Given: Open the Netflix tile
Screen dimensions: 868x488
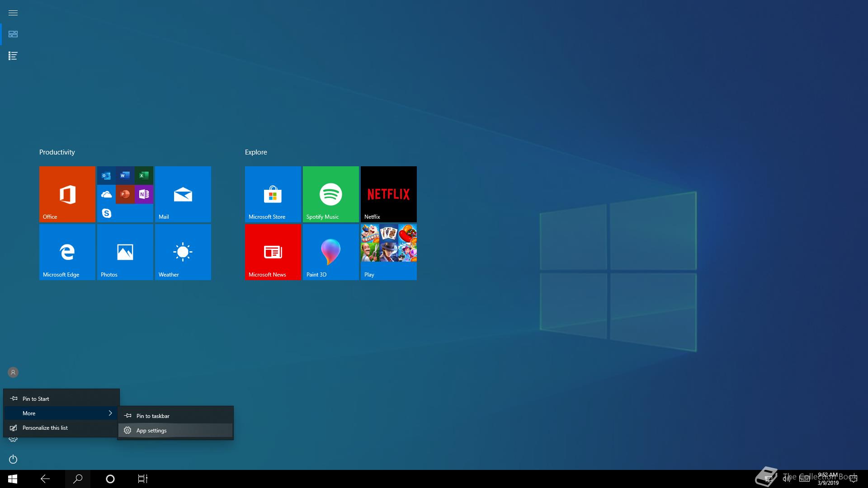Looking at the screenshot, I should click(389, 194).
